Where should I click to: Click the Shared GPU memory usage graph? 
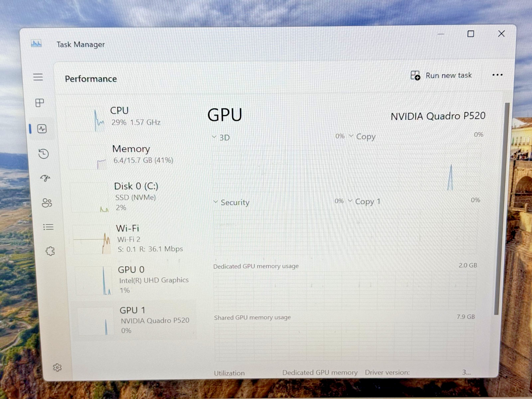tap(344, 341)
